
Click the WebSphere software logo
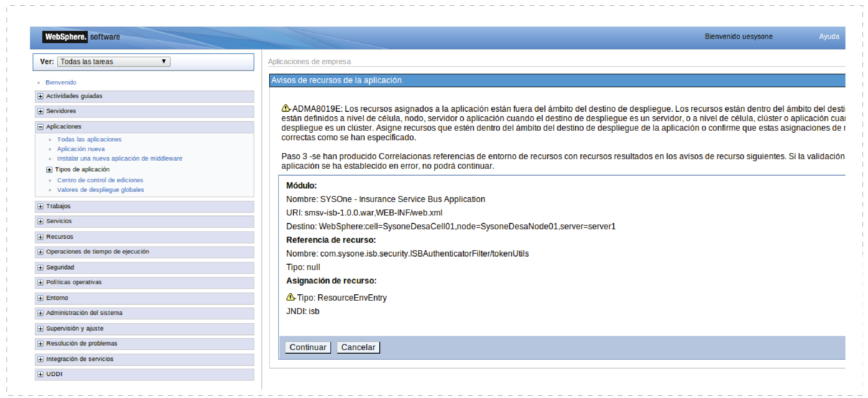pos(81,37)
